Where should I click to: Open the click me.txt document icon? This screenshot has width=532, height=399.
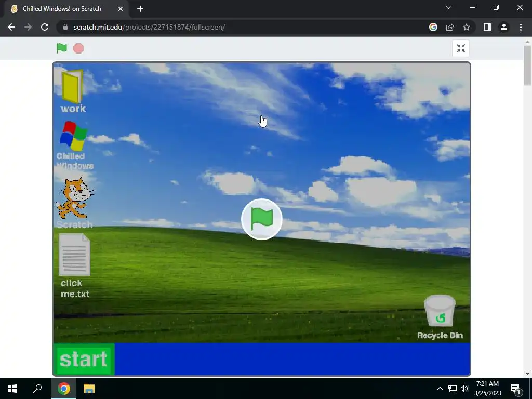[74, 255]
